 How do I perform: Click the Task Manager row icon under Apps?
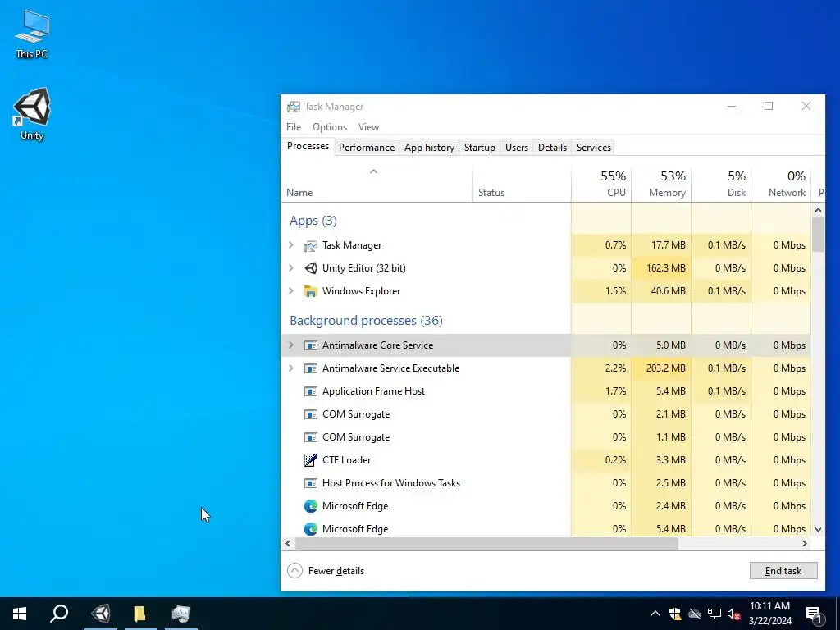[311, 245]
